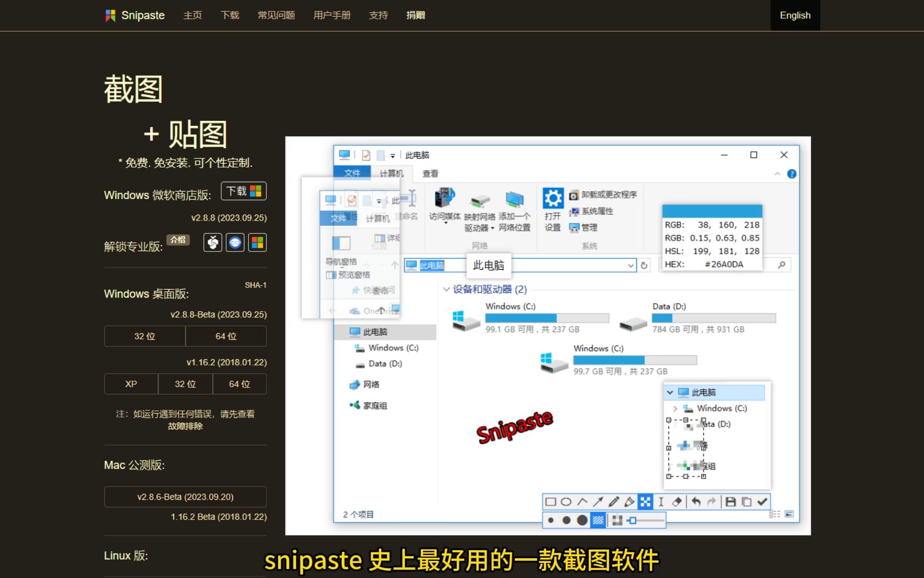The width and height of the screenshot is (924, 578).
Task: Click the 1.16.2 Beta (2018.01.22) Mac link
Action: [x=219, y=516]
